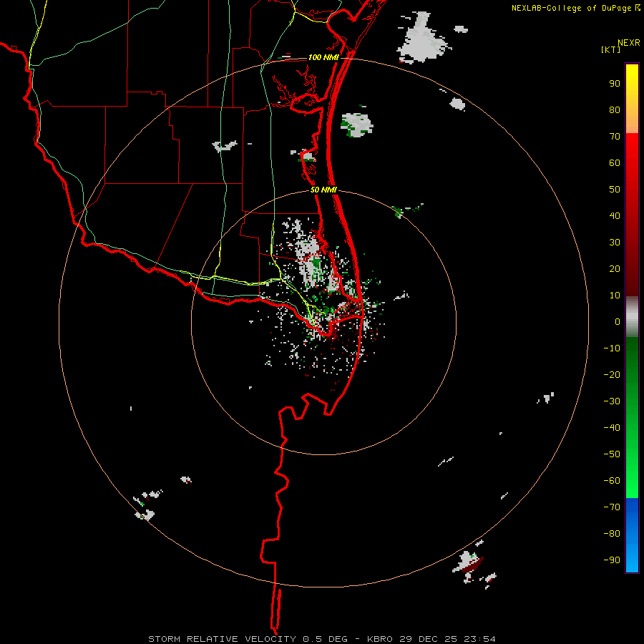Click the -20 scale value
This screenshot has height=644, width=644.
point(612,375)
